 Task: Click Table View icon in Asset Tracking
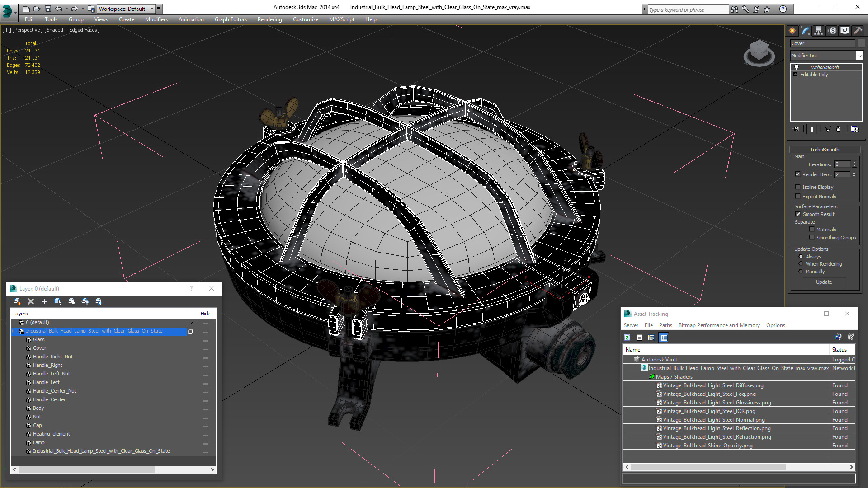[664, 338]
